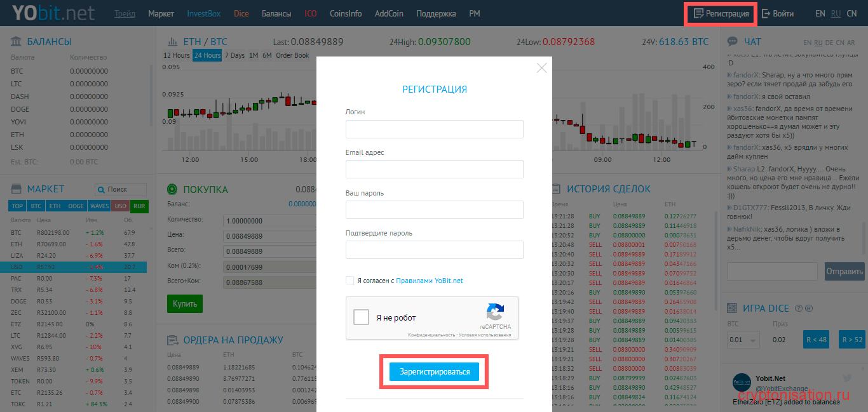868x412 pixels.
Task: Click the Войти login icon
Action: [x=766, y=13]
